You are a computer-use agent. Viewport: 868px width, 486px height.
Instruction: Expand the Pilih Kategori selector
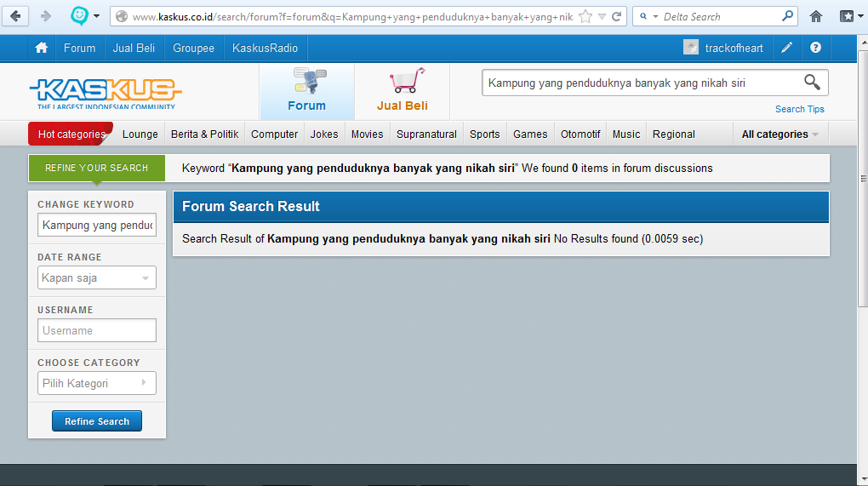97,383
